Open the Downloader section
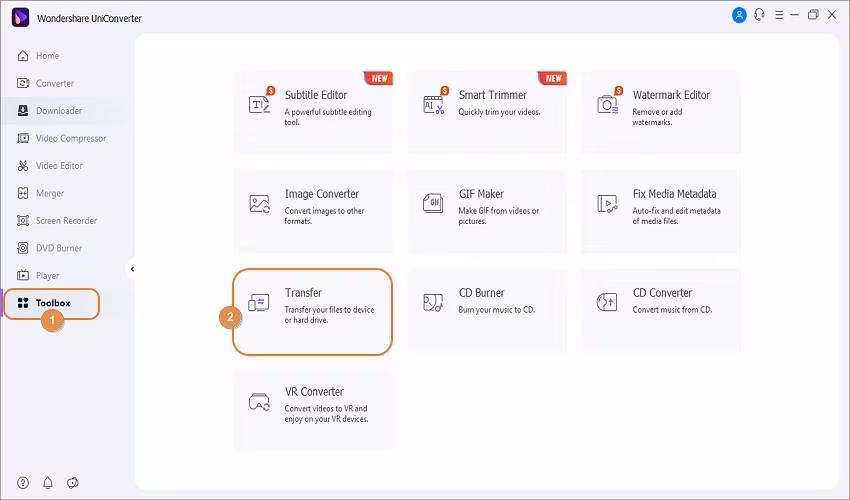Screen dimensions: 850x500 58,111
